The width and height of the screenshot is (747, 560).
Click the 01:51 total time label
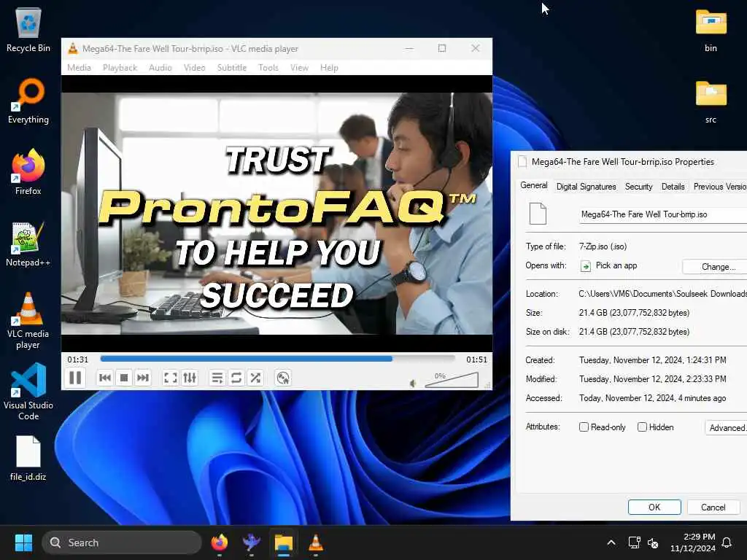[476, 359]
